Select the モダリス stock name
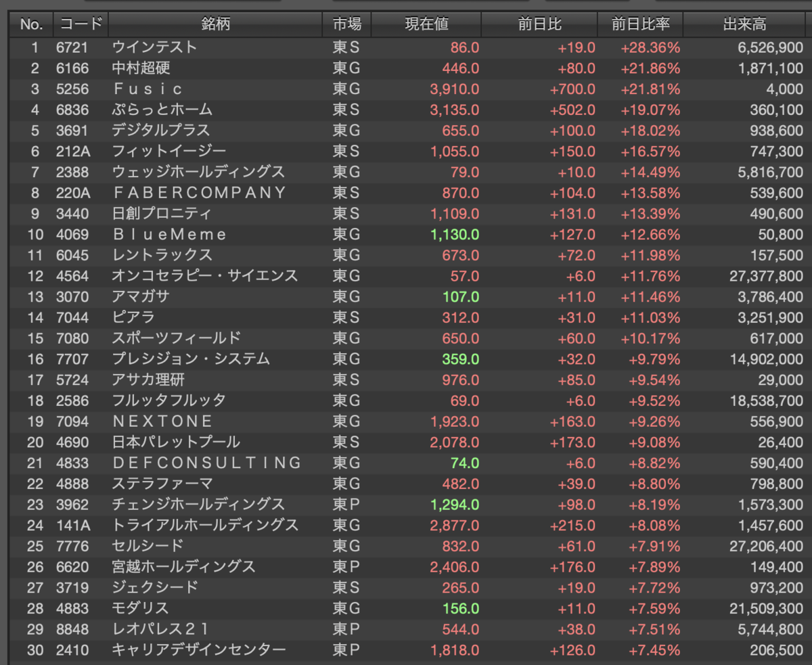The height and width of the screenshot is (665, 812). point(140,609)
